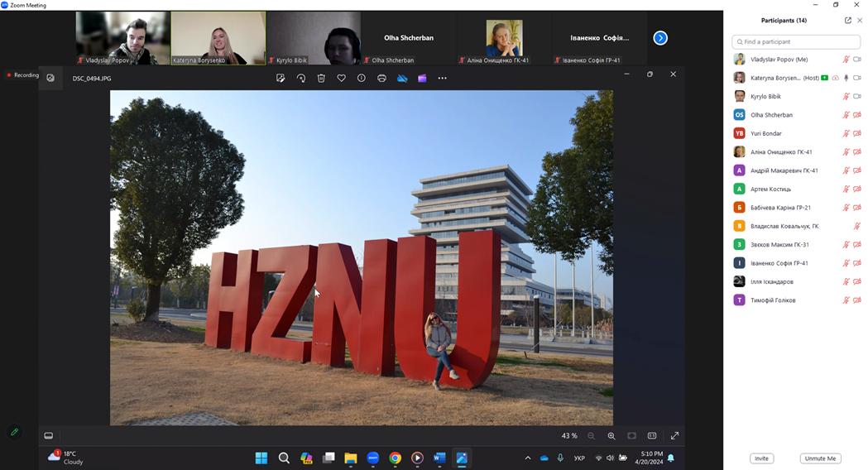Show file info for the photo
This screenshot has width=868, height=470.
[362, 78]
